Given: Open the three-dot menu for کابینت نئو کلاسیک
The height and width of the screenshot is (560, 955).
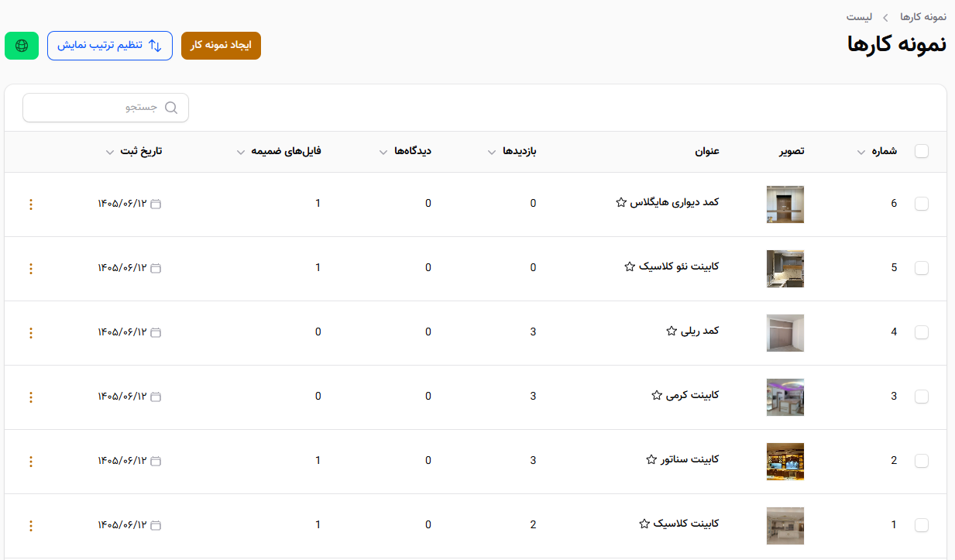Looking at the screenshot, I should pyautogui.click(x=31, y=269).
